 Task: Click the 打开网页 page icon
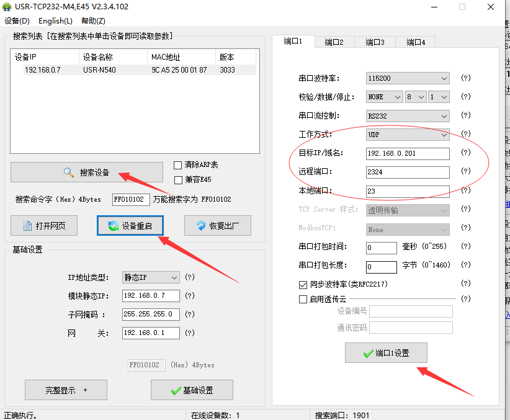point(27,226)
